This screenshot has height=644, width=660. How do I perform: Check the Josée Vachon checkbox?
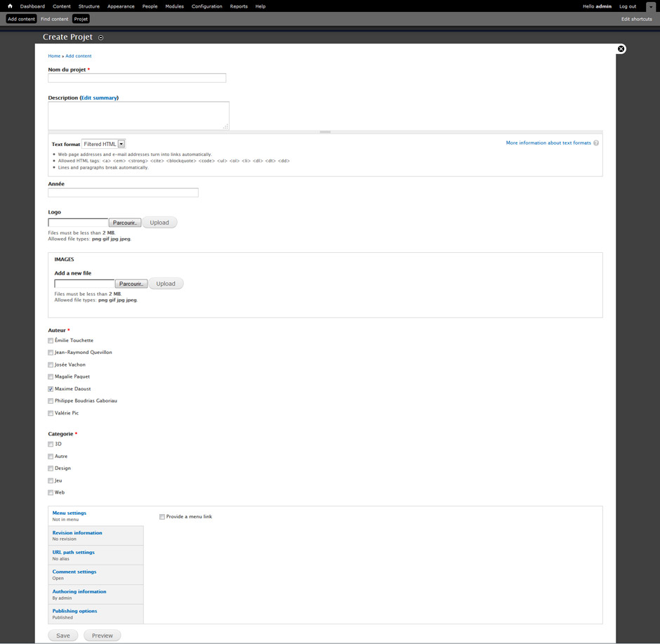pos(51,365)
